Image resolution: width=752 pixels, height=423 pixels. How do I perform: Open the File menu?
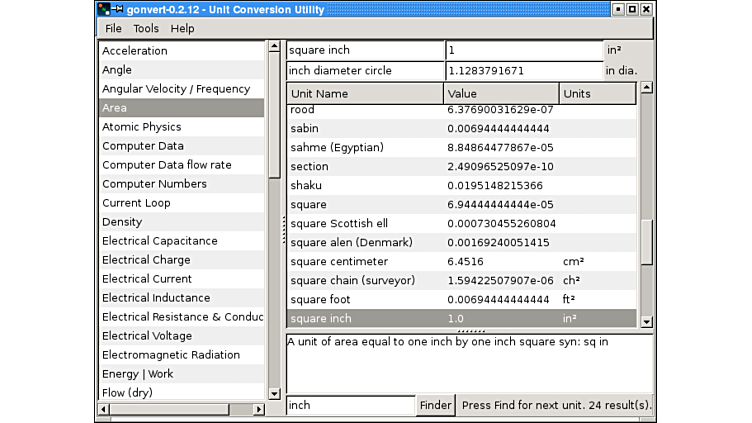click(x=113, y=29)
